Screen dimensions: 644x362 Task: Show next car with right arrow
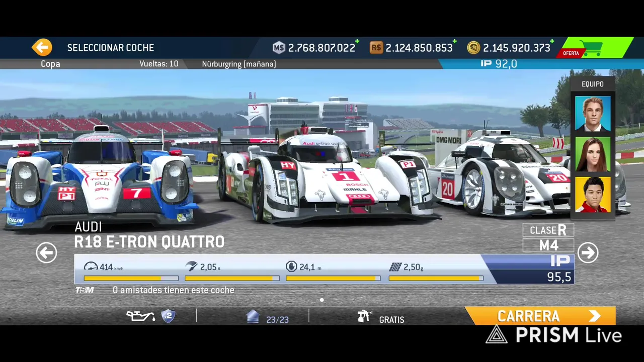point(588,252)
